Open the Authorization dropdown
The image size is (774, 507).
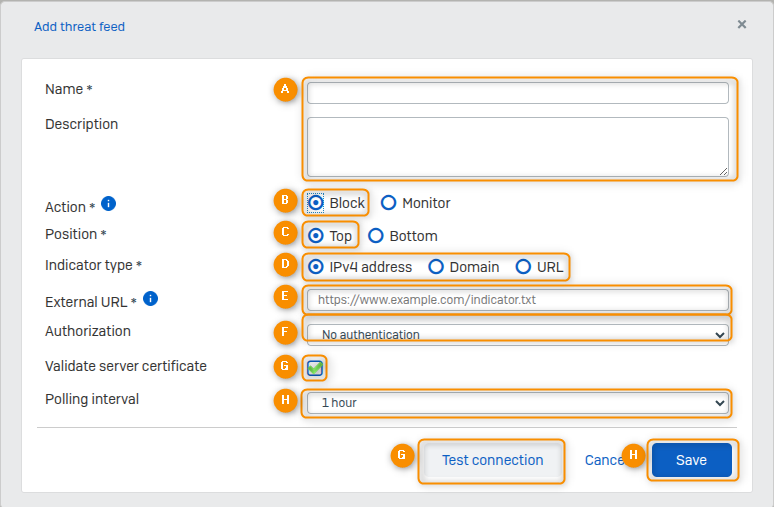coord(517,334)
